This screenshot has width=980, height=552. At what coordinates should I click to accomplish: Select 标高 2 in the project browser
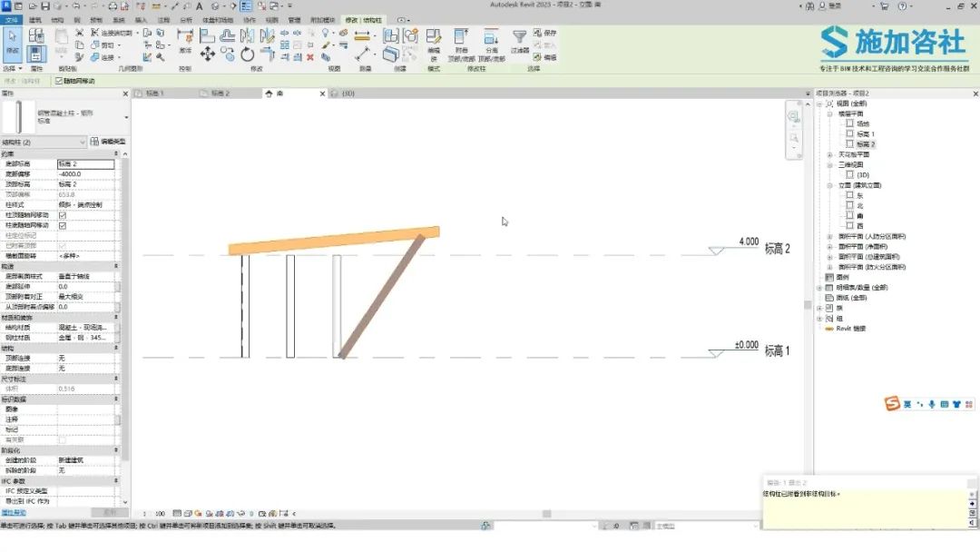click(x=866, y=144)
